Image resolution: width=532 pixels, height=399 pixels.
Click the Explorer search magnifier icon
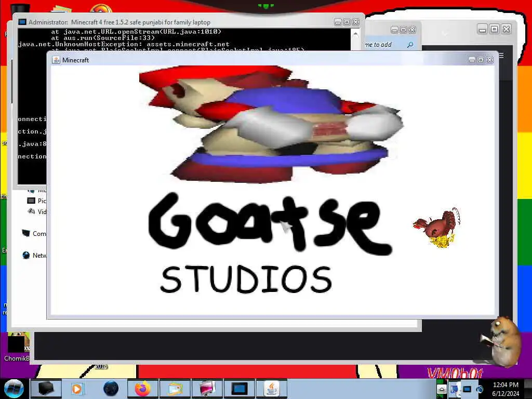pos(410,45)
